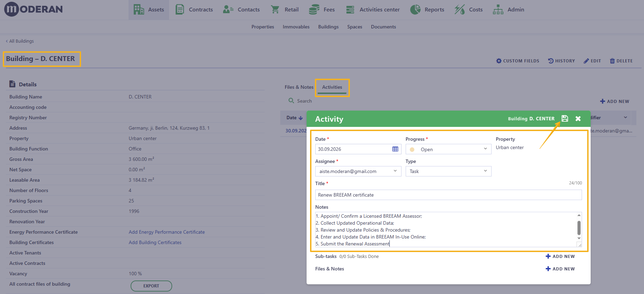Open Activities center list icon
This screenshot has width=644, height=294.
350,9
